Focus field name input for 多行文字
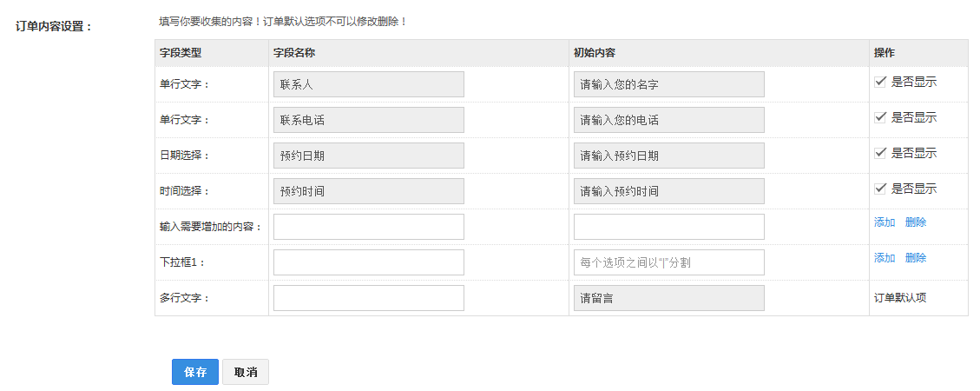980x391 pixels. click(369, 298)
